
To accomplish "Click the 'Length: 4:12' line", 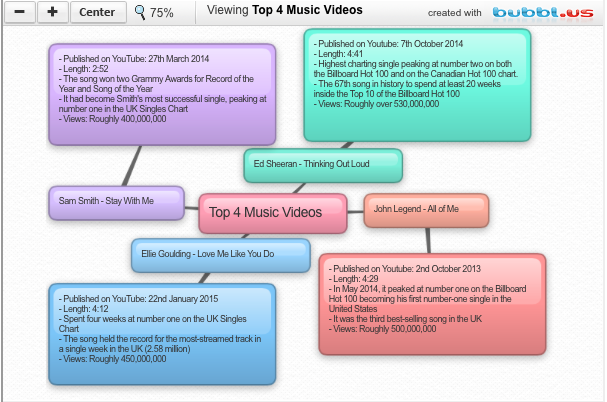I will tap(83, 309).
